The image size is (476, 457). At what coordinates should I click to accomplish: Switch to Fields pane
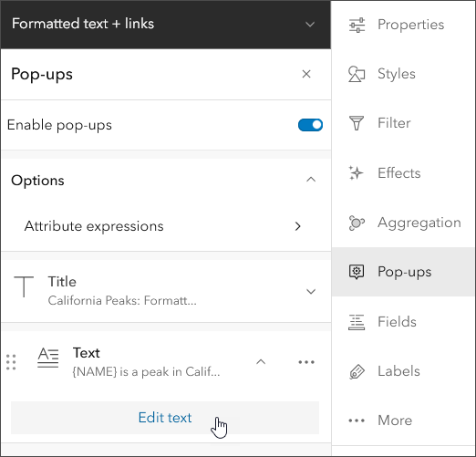(402, 322)
